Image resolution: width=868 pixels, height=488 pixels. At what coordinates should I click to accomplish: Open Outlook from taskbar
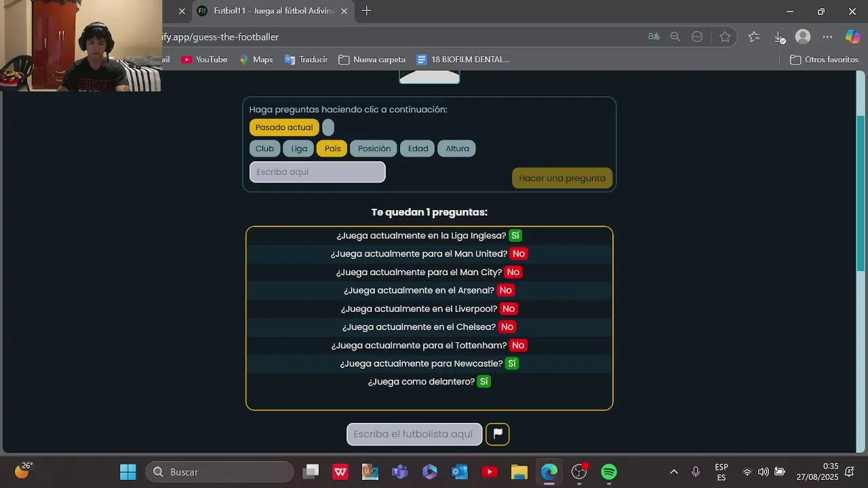[x=460, y=472]
